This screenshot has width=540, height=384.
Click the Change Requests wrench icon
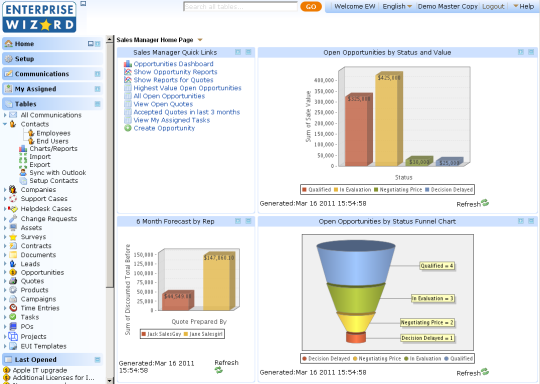click(x=13, y=219)
